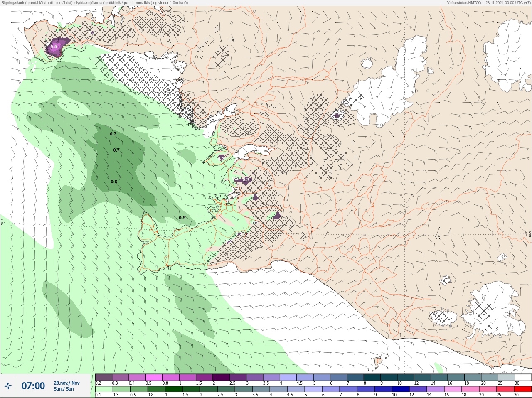Pick the medium green lower legend swatch between 0.5 and 0.8
532x398 pixels.
(139, 389)
